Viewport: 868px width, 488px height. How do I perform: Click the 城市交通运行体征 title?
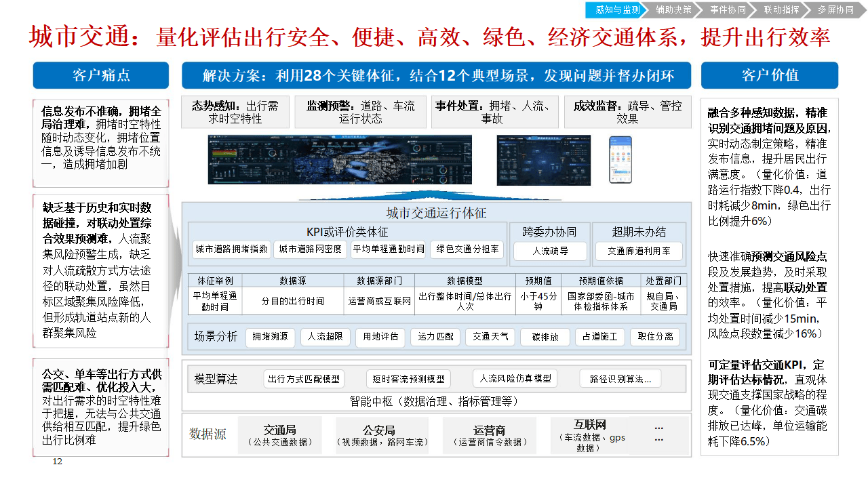tap(436, 213)
